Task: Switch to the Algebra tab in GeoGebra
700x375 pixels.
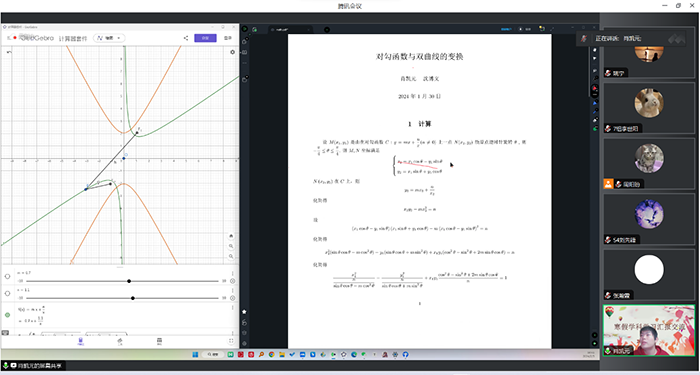Action: pyautogui.click(x=81, y=342)
